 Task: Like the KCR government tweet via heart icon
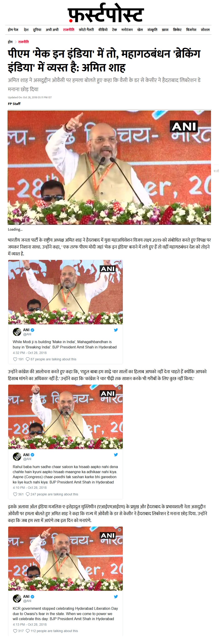(15, 631)
